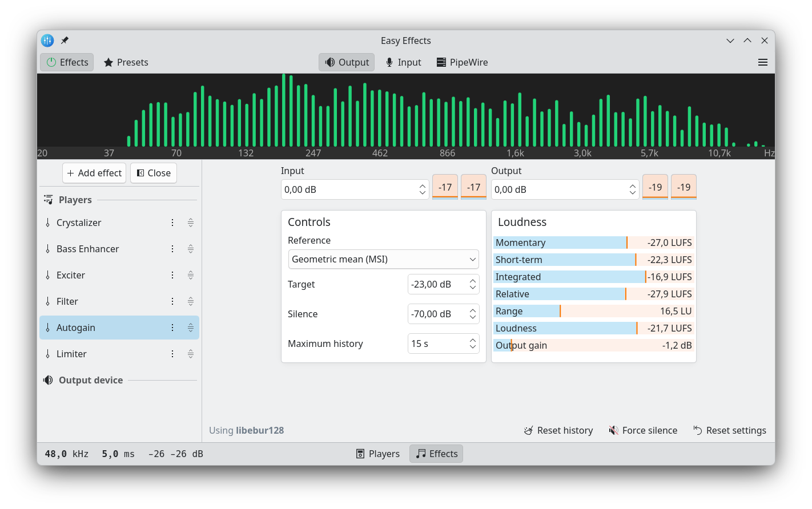Open the hamburger main menu

click(762, 62)
